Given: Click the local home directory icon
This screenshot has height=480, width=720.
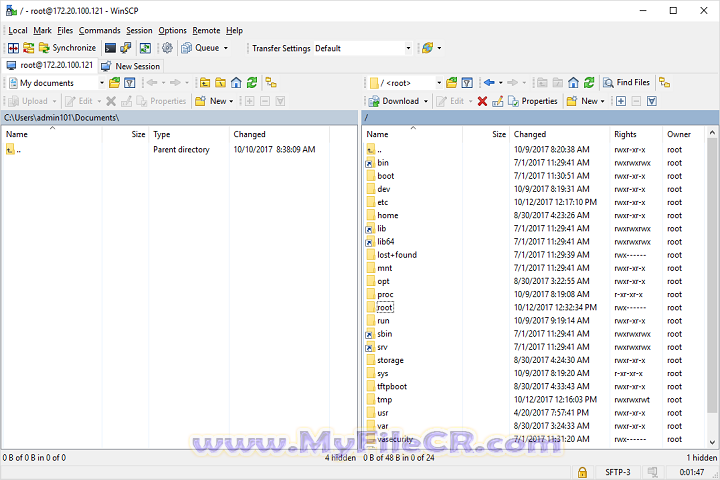Looking at the screenshot, I should click(x=236, y=83).
